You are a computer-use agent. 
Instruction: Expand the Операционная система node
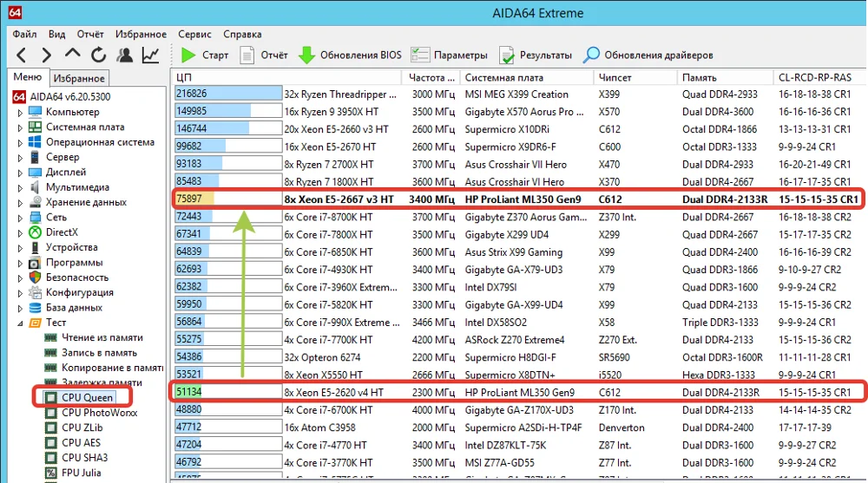20,142
